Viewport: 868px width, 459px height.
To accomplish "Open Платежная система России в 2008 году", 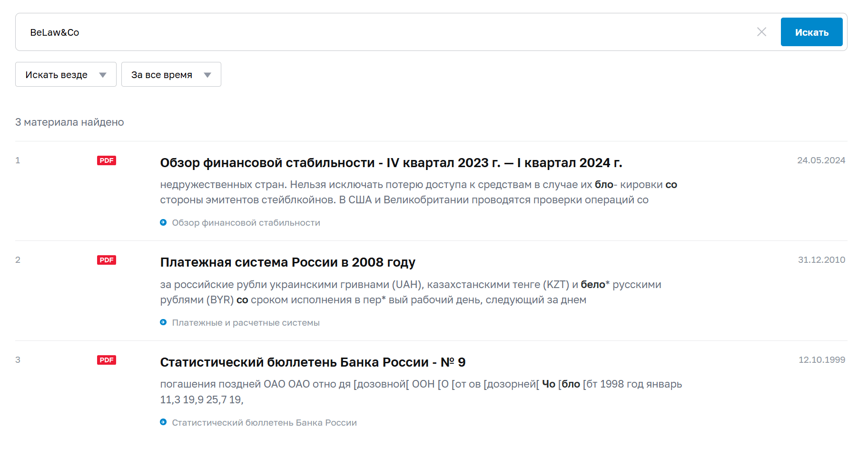I will pos(288,262).
